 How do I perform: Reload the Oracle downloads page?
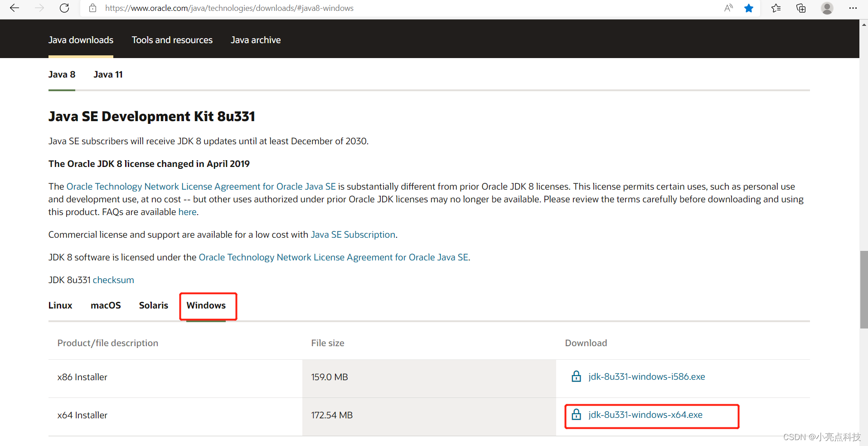point(64,8)
